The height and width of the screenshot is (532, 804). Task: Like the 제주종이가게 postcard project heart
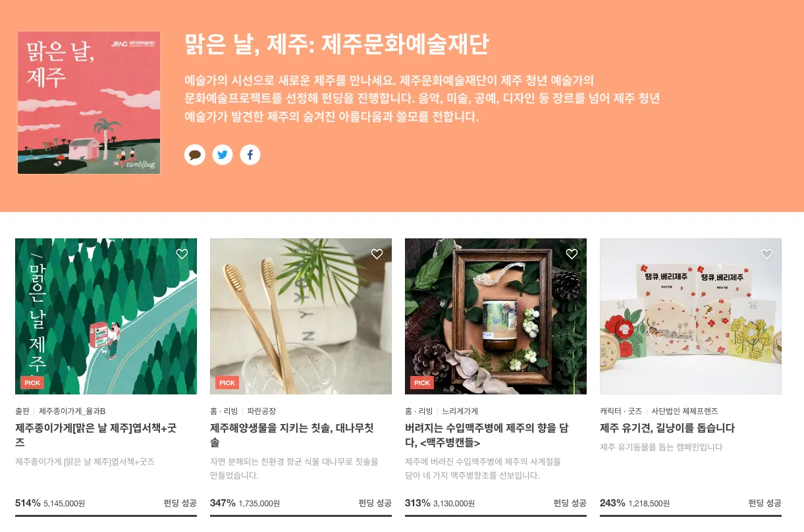coord(182,254)
